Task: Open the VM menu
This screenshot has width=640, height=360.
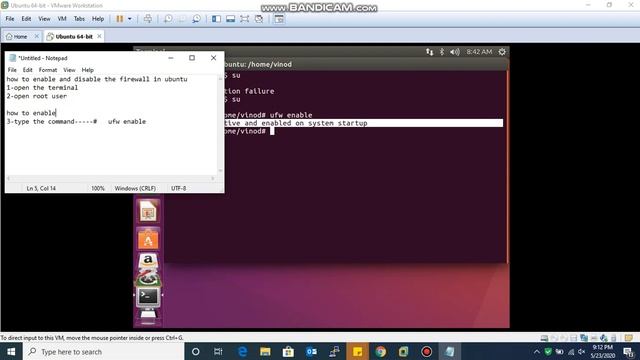Action: (62, 19)
